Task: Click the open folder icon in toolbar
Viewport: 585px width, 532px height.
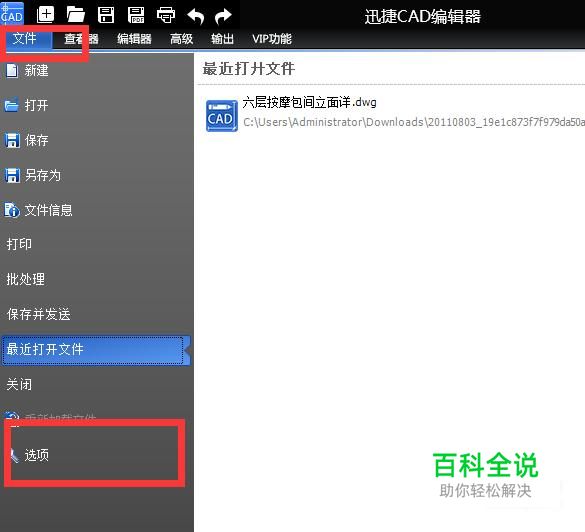Action: [x=76, y=15]
